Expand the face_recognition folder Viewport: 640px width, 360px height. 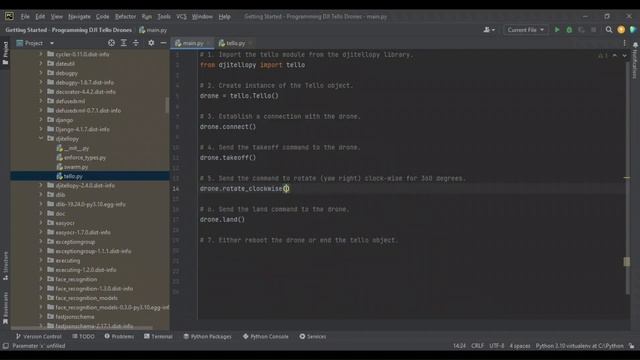coord(41,279)
